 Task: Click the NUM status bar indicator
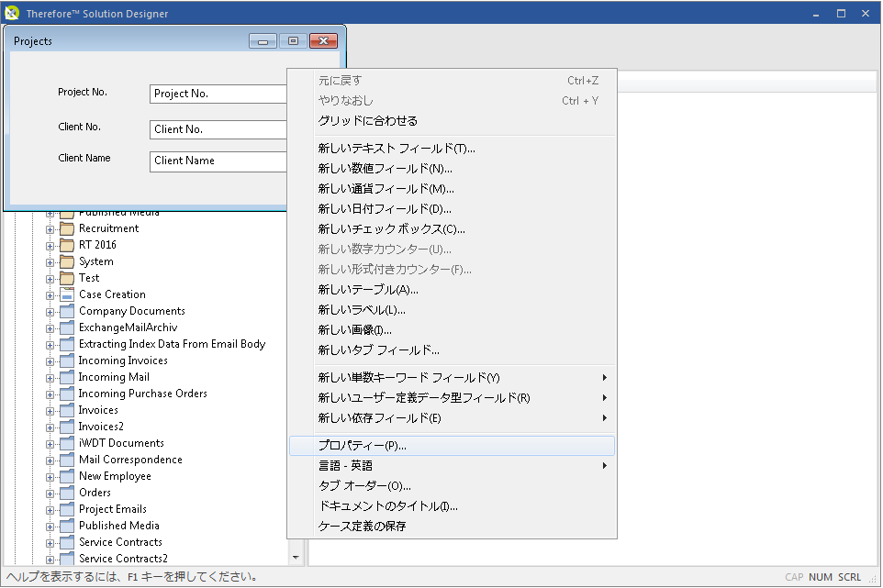point(821,577)
